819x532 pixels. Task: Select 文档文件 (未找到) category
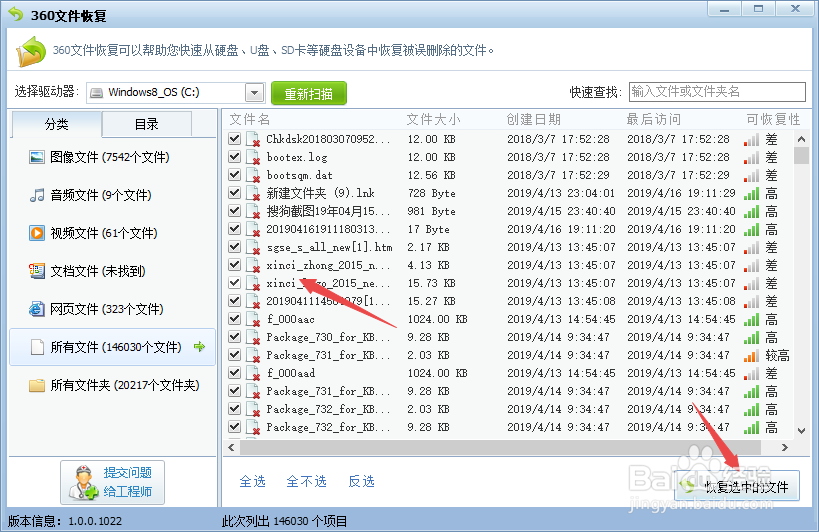[x=112, y=271]
